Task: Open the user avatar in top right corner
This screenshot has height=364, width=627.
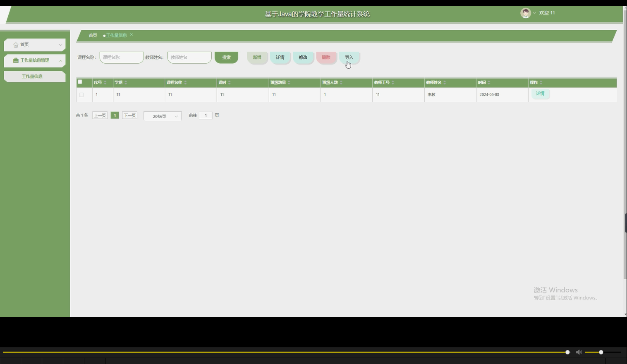Action: pos(525,13)
